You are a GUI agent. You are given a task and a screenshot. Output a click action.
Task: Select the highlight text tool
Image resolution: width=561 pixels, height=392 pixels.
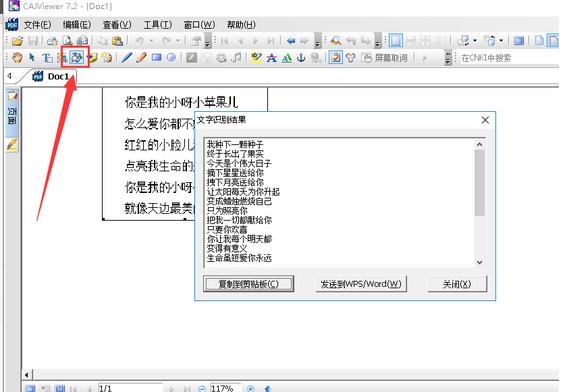[x=256, y=58]
